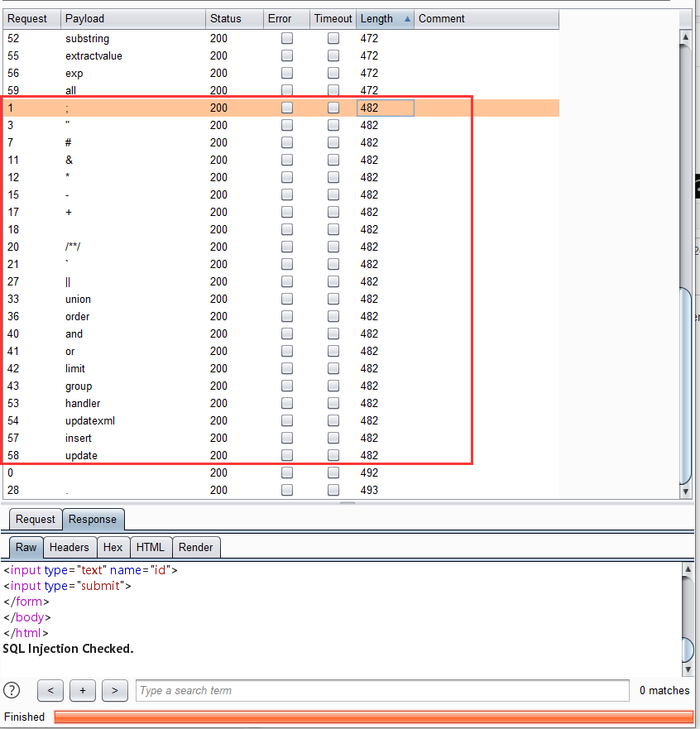The image size is (700, 729).
Task: Check the Error checkbox for request 52
Action: coord(286,38)
